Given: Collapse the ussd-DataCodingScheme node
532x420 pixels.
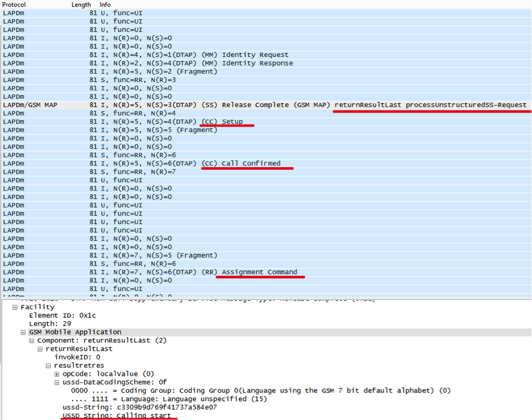Looking at the screenshot, I should tap(57, 382).
